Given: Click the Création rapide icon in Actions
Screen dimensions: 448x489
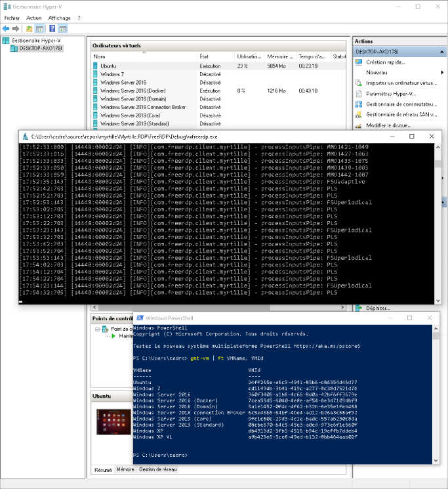Looking at the screenshot, I should [x=359, y=62].
